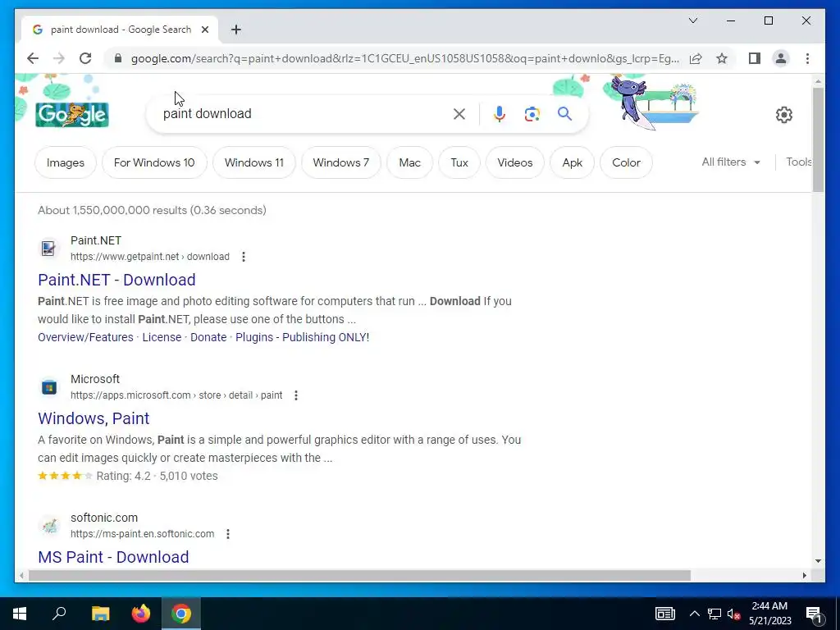840x630 pixels.
Task: View site information lock icon
Action: coord(118,58)
